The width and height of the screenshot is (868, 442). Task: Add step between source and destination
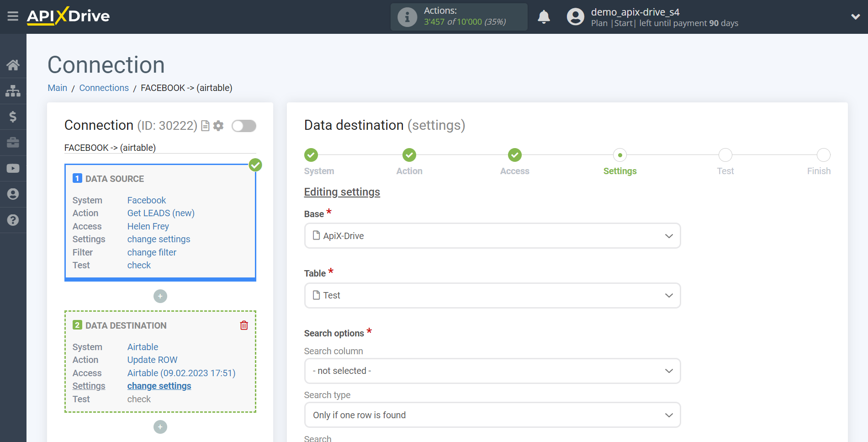pos(160,296)
